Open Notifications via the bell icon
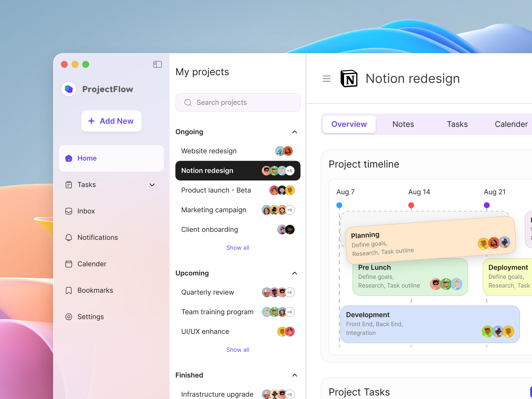The width and height of the screenshot is (532, 399). coord(69,238)
